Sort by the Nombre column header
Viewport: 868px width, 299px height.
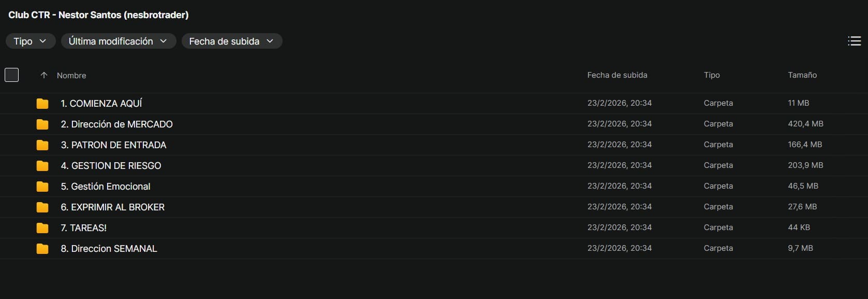(x=71, y=76)
